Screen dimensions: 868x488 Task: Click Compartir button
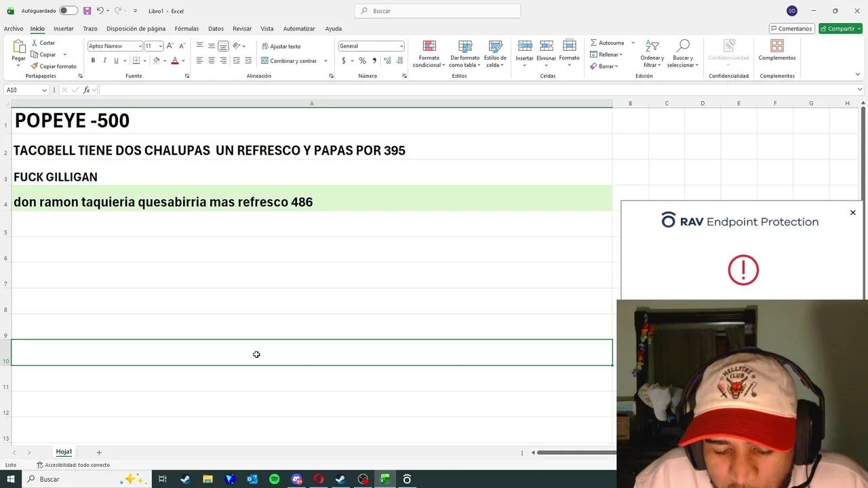tap(840, 28)
